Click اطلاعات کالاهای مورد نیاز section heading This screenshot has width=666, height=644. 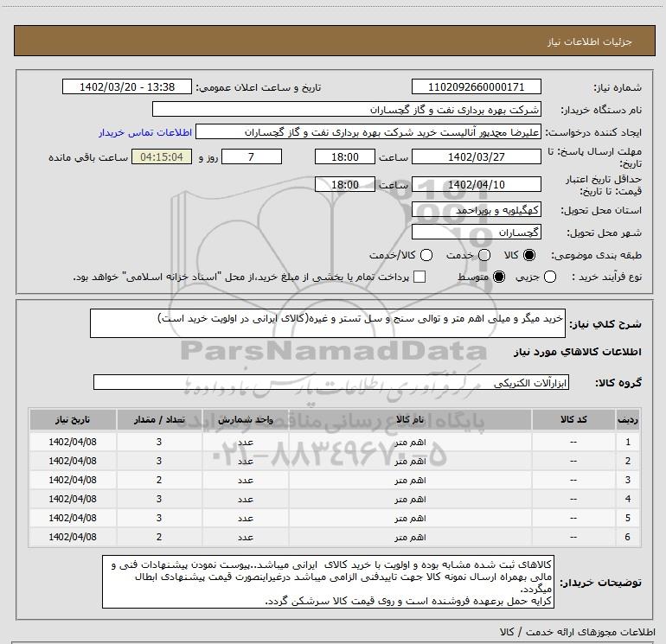tap(578, 352)
